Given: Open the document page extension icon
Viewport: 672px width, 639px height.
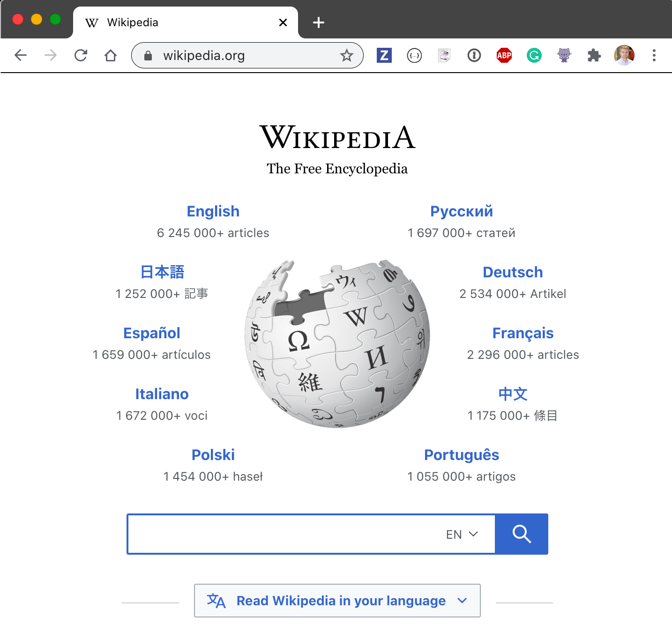Looking at the screenshot, I should tap(444, 55).
